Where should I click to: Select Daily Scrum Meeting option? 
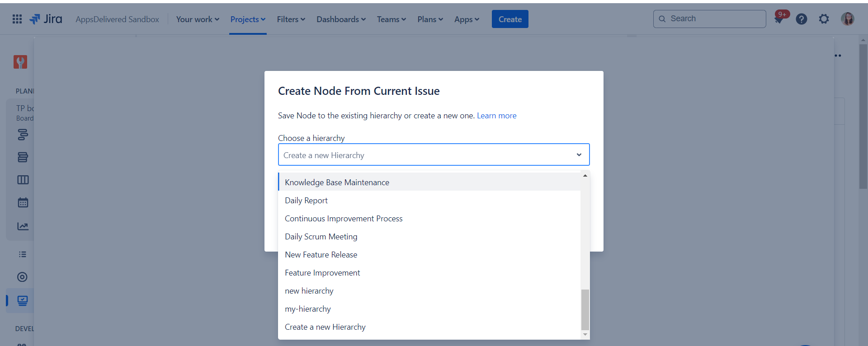(x=321, y=237)
